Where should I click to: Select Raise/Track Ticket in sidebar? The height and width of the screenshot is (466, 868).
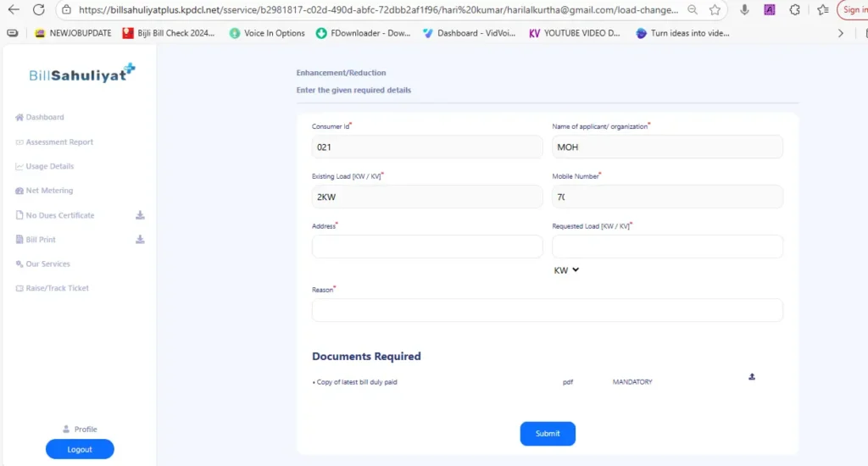tap(57, 288)
